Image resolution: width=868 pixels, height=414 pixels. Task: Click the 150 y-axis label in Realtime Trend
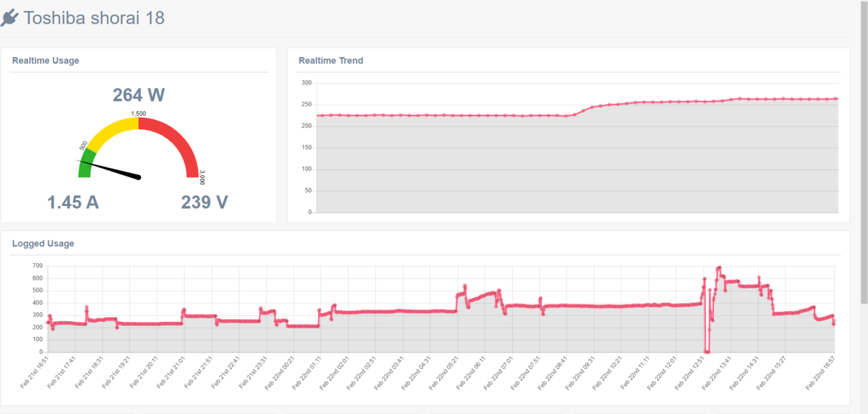click(307, 147)
